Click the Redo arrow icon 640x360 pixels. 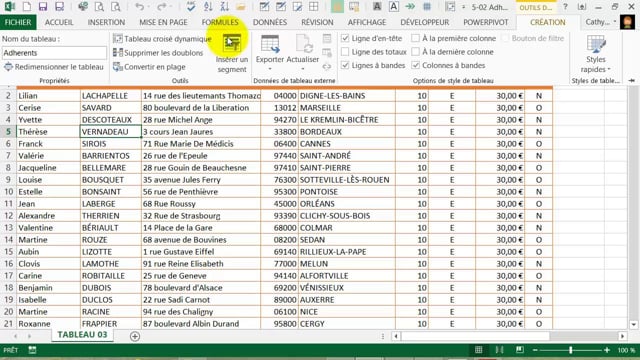click(x=162, y=7)
